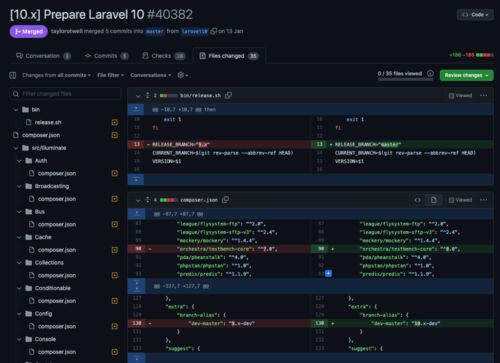Collapse the Bus folder
Viewport: 500px width, 363px height.
tap(19, 212)
